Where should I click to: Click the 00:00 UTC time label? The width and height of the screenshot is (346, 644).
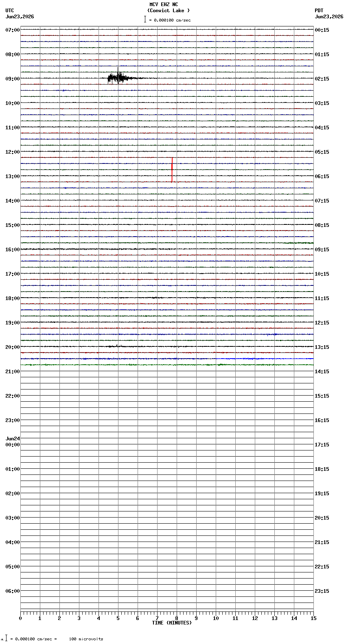point(12,445)
